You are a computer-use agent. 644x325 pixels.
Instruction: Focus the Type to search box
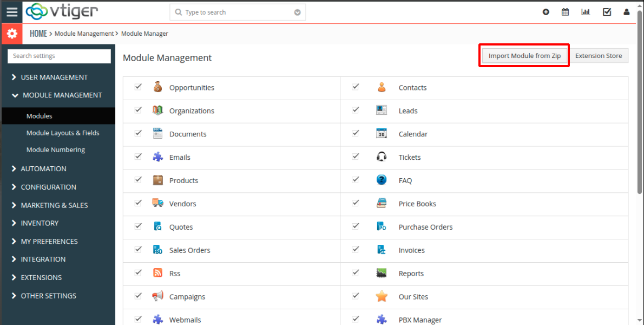coord(238,12)
